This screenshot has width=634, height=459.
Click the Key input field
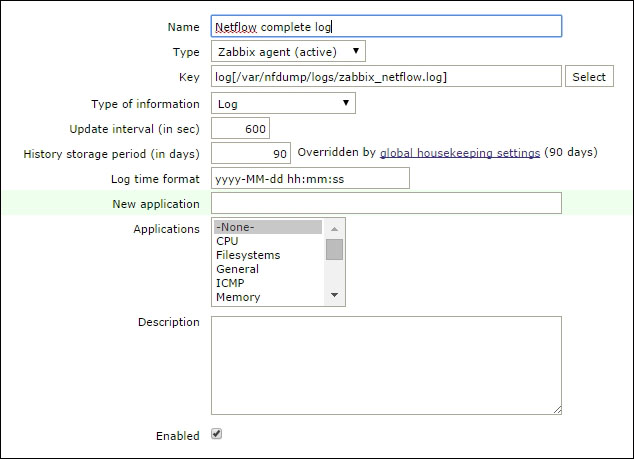pos(386,77)
